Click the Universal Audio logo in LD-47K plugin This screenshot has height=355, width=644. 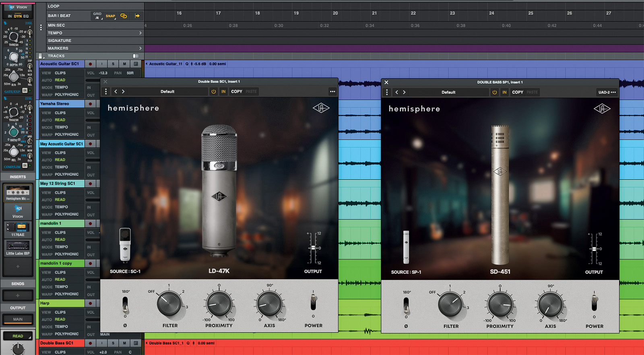(321, 108)
